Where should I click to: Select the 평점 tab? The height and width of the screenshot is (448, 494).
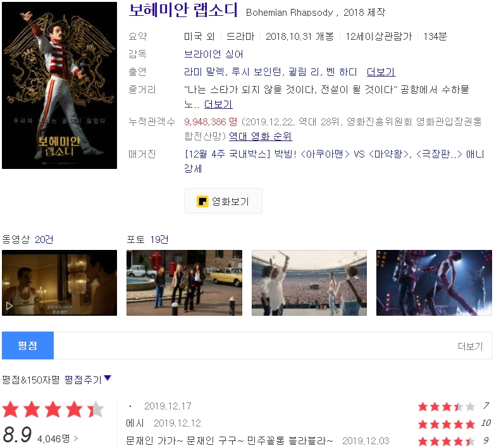click(28, 345)
